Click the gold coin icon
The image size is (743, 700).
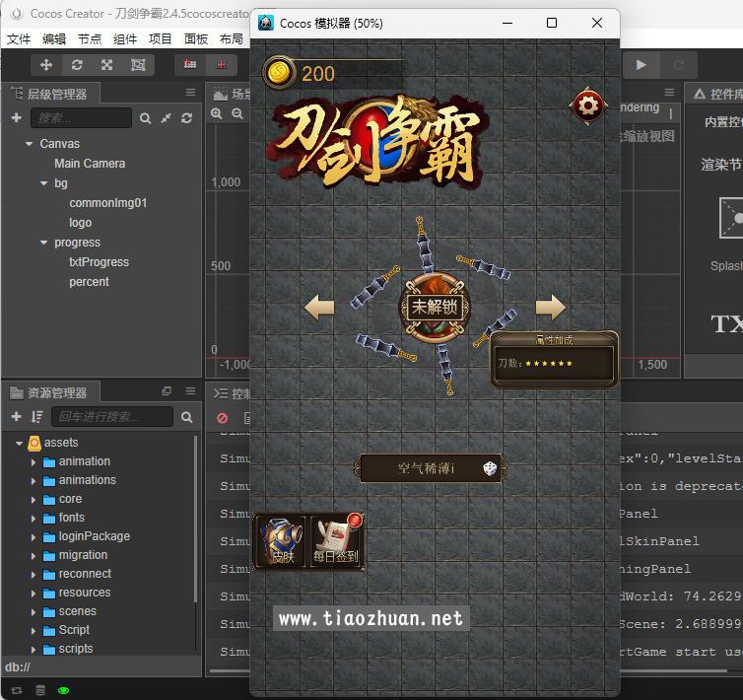[279, 73]
